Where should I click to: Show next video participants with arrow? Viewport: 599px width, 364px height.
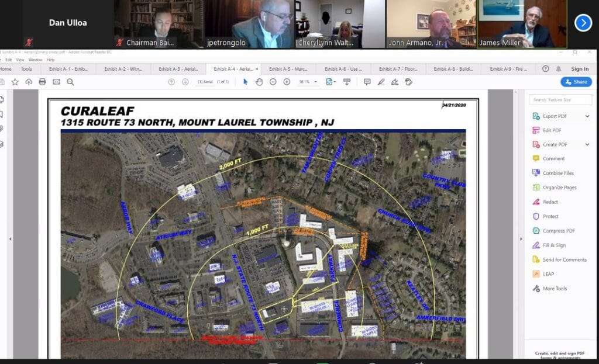(583, 23)
